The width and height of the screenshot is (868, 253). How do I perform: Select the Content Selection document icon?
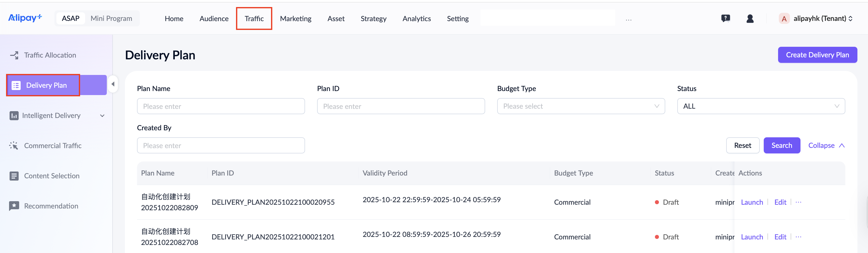click(x=14, y=176)
